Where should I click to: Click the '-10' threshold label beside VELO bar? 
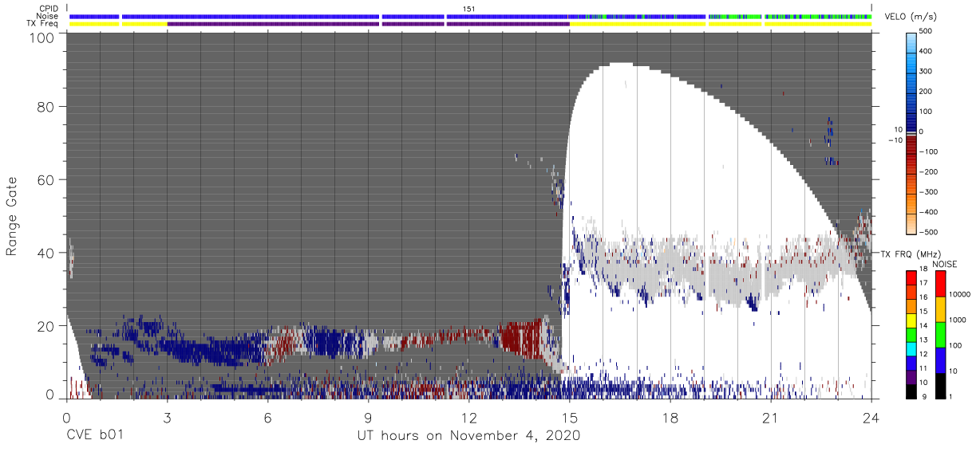pos(895,140)
